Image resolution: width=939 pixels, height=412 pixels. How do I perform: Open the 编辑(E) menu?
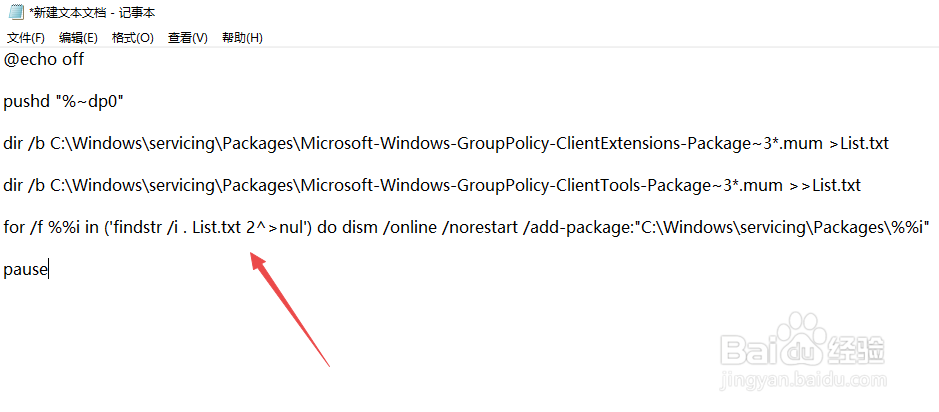[78, 38]
